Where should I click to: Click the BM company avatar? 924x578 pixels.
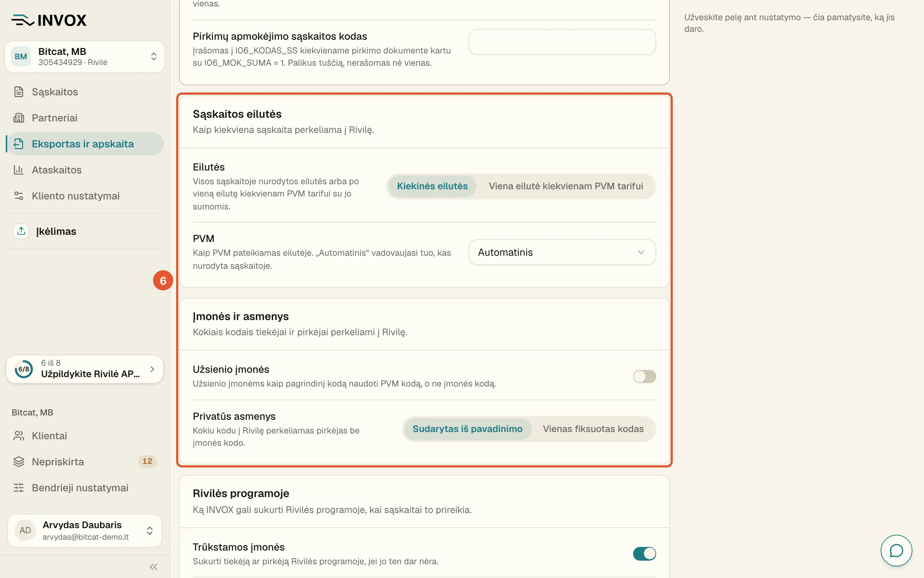[21, 57]
